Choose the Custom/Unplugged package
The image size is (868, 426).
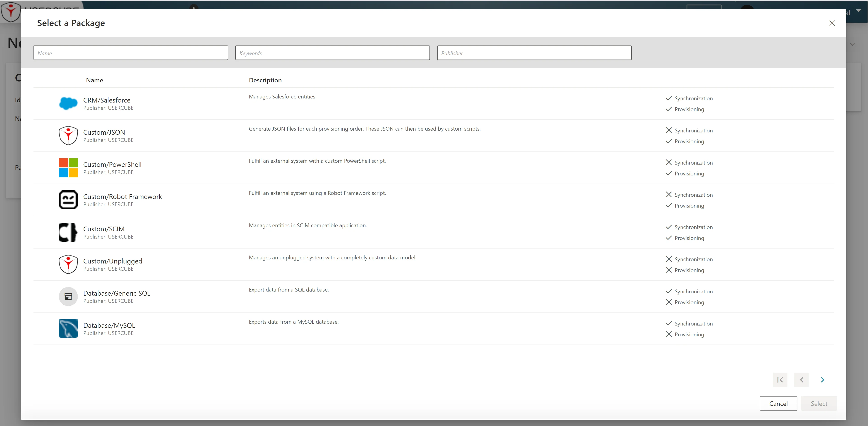coord(433,264)
